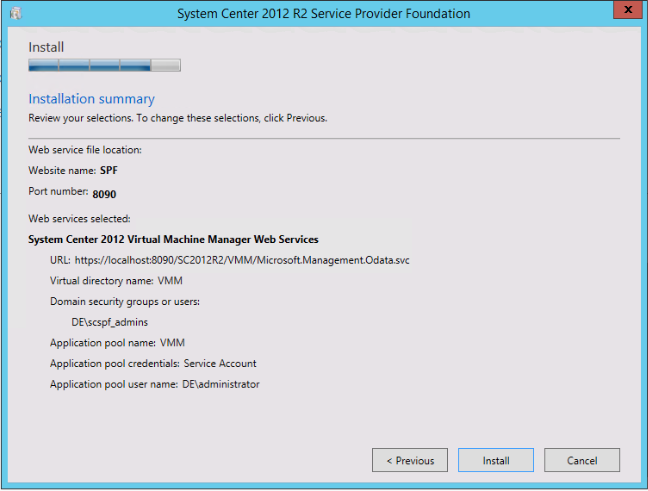Click the Website name SPF value
648x491 pixels.
(x=109, y=171)
